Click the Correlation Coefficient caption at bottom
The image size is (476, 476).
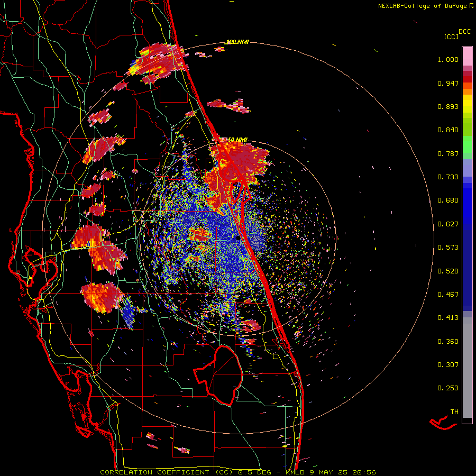(x=238, y=472)
